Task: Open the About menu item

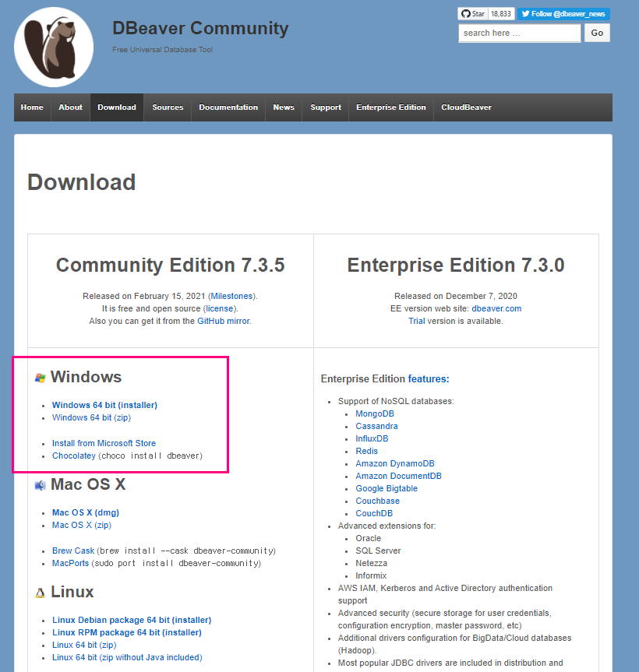Action: (70, 107)
